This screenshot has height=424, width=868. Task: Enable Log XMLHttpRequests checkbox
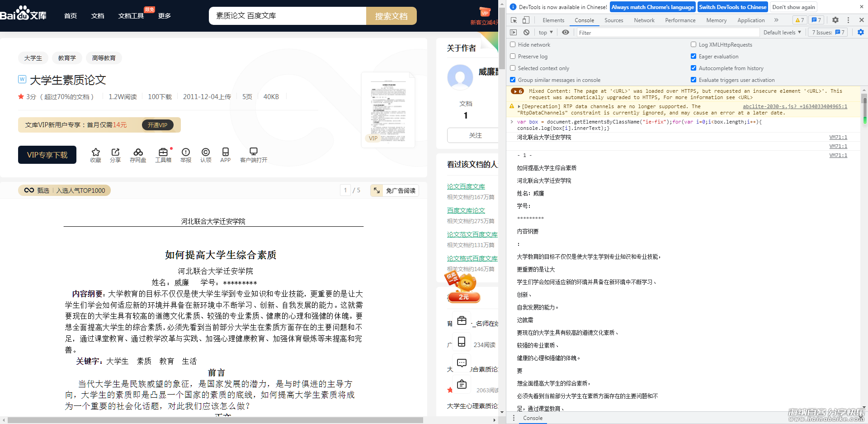[693, 44]
